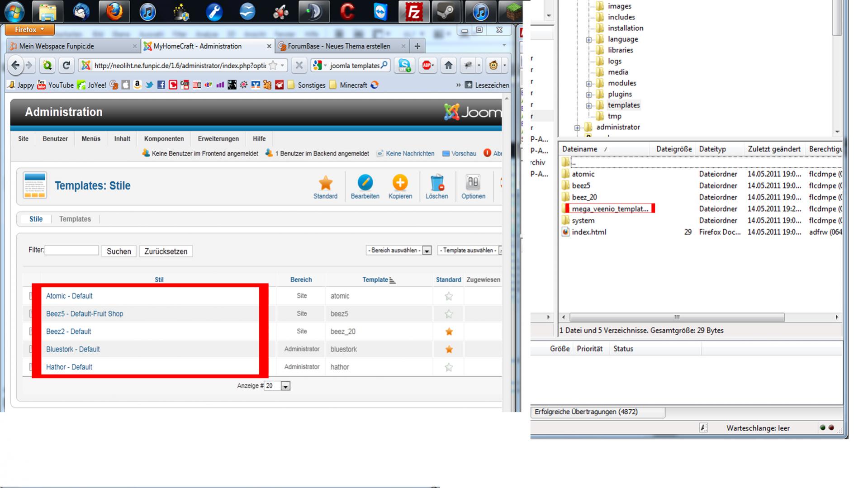Viewport: 868px width, 488px height.
Task: Open the Komponenten menu
Action: point(164,139)
